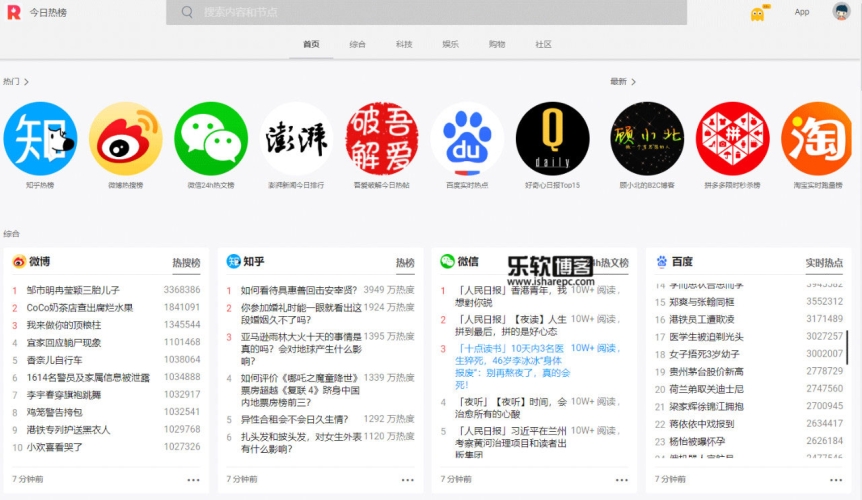Open 百度 item 医学生被迫剃光头
Image resolution: width=862 pixels, height=500 pixels.
[706, 337]
